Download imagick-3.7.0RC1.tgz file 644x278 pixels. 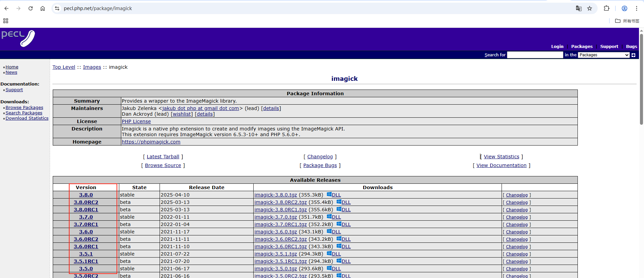tap(281, 224)
